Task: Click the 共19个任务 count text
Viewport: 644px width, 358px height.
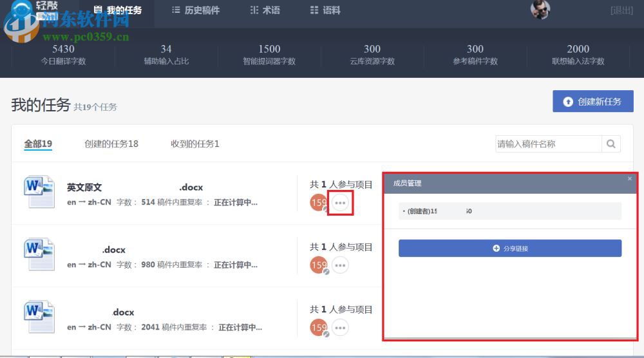Action: (95, 107)
